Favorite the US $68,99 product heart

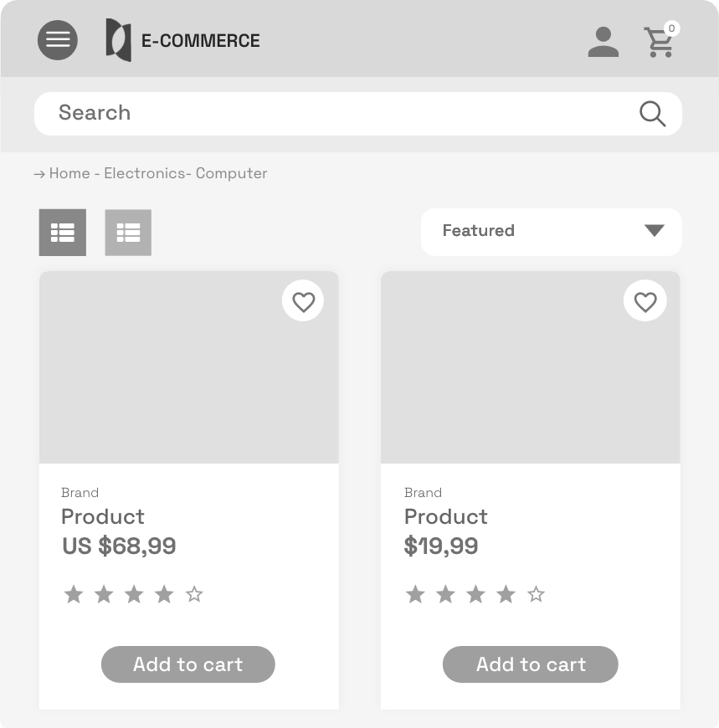point(303,301)
